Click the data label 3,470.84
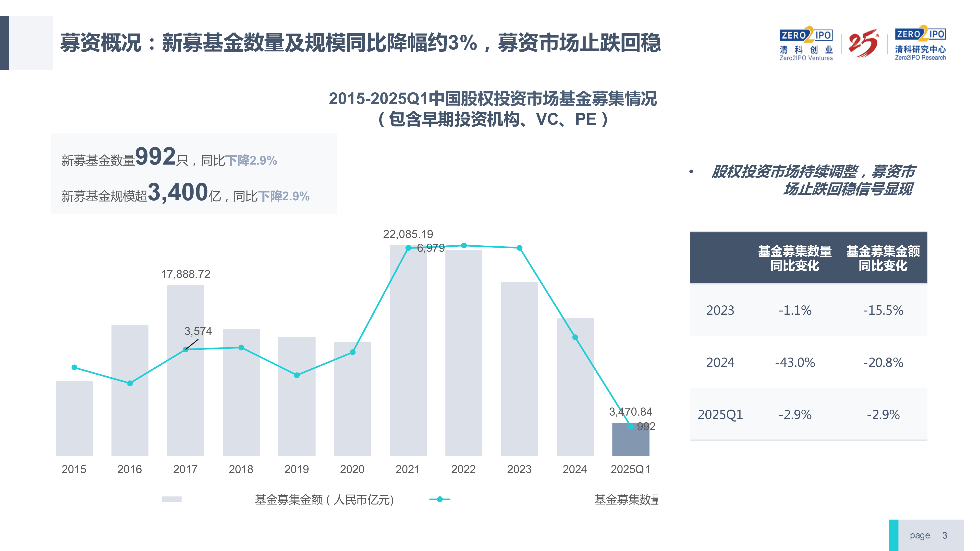This screenshot has height=551, width=980. pyautogui.click(x=631, y=412)
